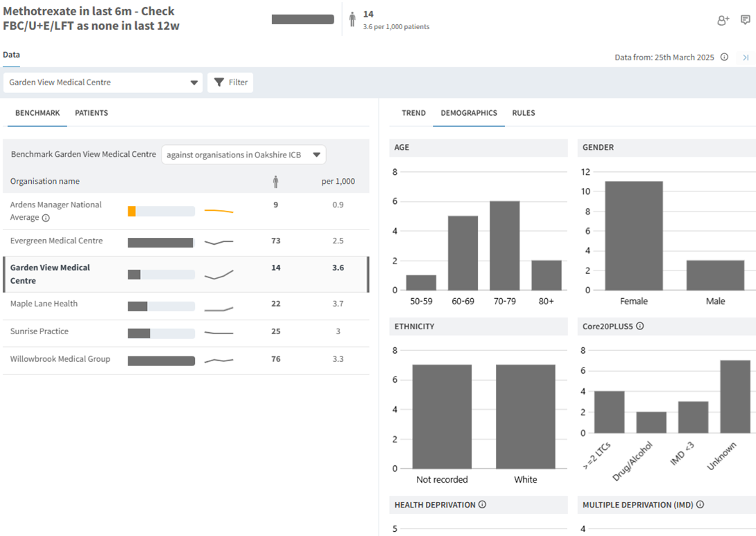Click the 3.7 per 1,000 value for Maple Lane
The height and width of the screenshot is (536, 756).
[x=338, y=304]
